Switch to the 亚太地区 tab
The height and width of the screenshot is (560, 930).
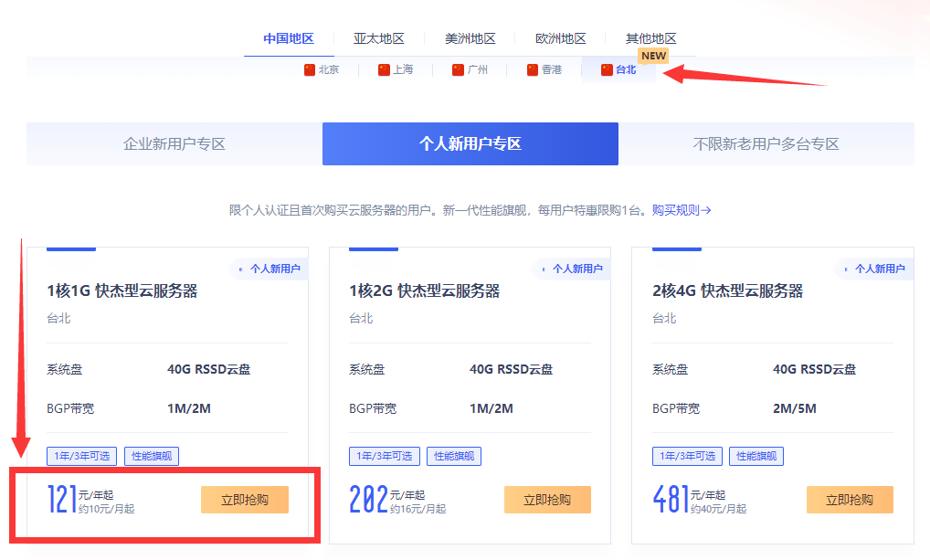coord(379,38)
